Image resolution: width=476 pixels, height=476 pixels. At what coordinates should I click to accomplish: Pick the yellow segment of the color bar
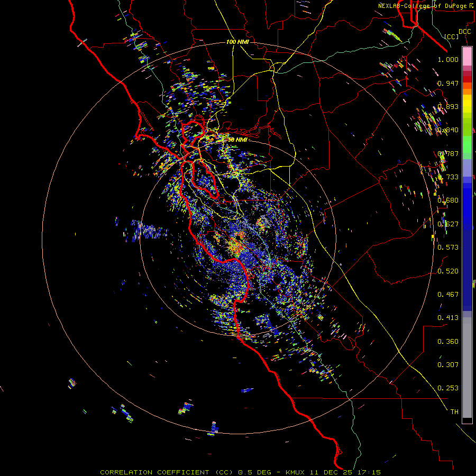(x=467, y=104)
